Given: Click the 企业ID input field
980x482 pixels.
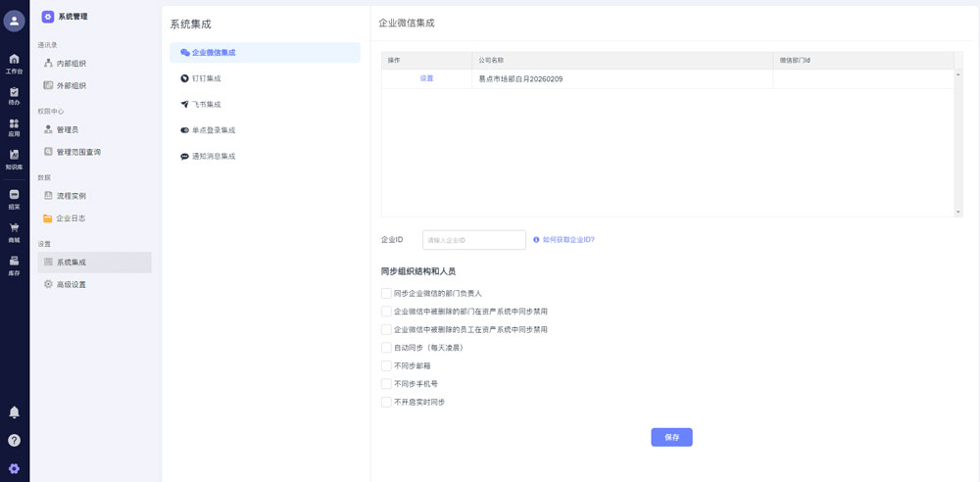Looking at the screenshot, I should tap(474, 240).
